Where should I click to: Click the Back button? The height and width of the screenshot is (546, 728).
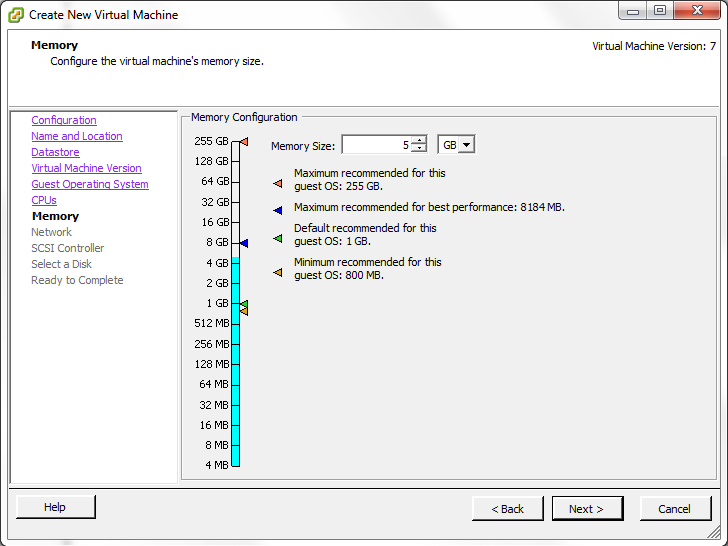pos(507,509)
